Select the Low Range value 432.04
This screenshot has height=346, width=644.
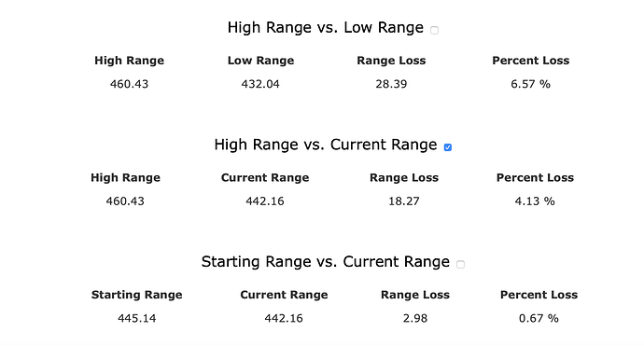pos(260,84)
